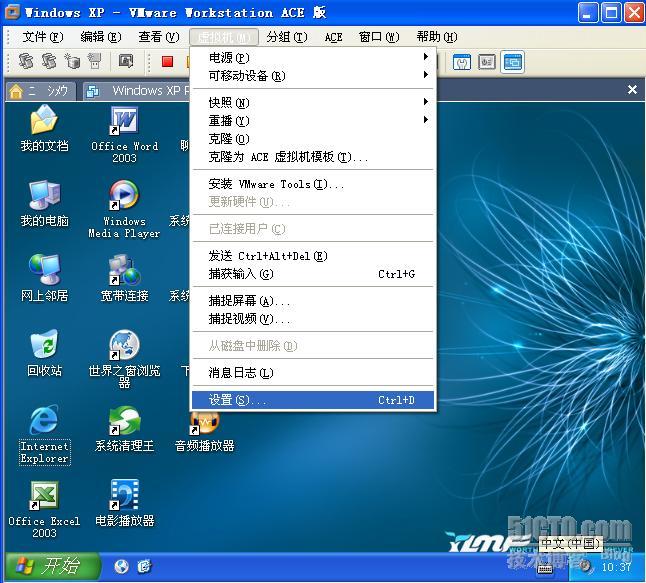Select the Internet Explorer desktop icon
646x583 pixels.
coord(44,435)
